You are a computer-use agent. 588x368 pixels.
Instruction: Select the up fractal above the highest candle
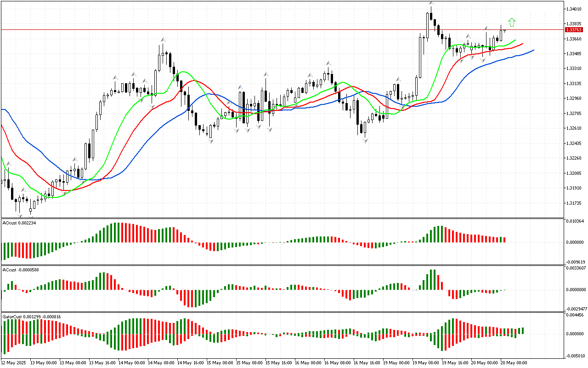point(431,3)
